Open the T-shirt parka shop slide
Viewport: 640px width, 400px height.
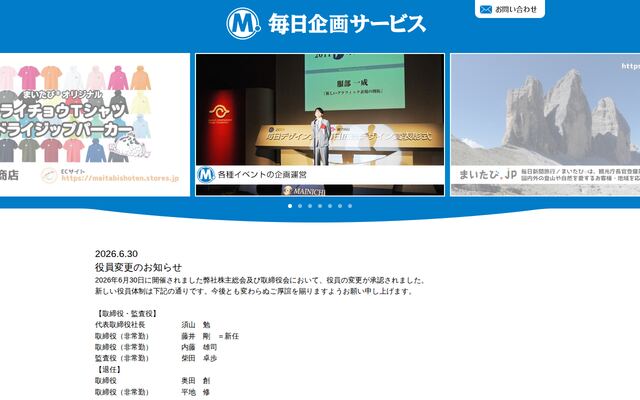pos(95,124)
